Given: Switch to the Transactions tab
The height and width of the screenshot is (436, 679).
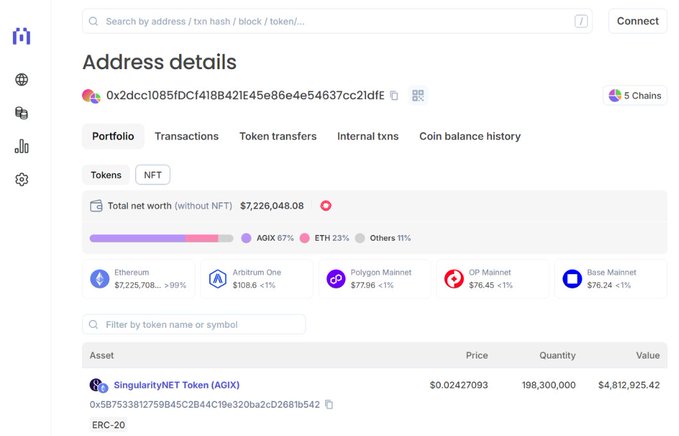Looking at the screenshot, I should pos(187,136).
